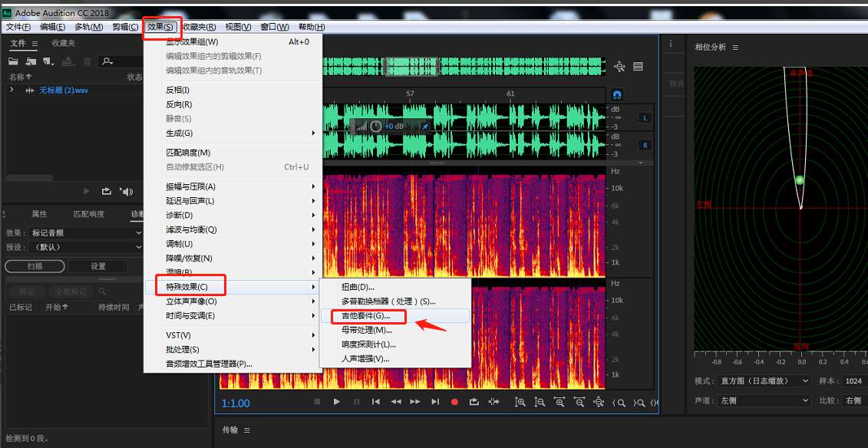Select the 无标题(2).wav file entry
This screenshot has height=448, width=868.
63,91
